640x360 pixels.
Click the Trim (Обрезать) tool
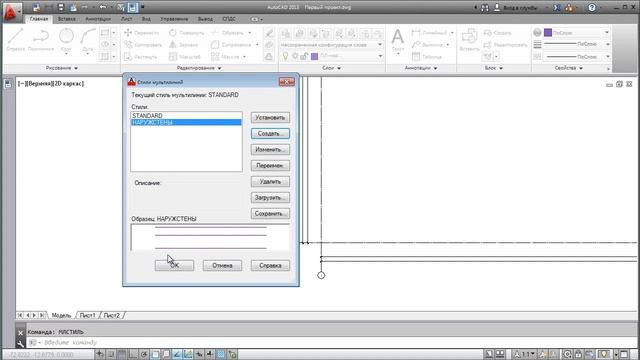227,33
